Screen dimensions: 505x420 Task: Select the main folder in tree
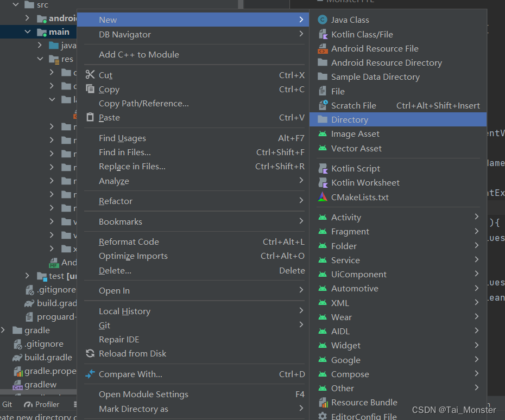point(39,32)
